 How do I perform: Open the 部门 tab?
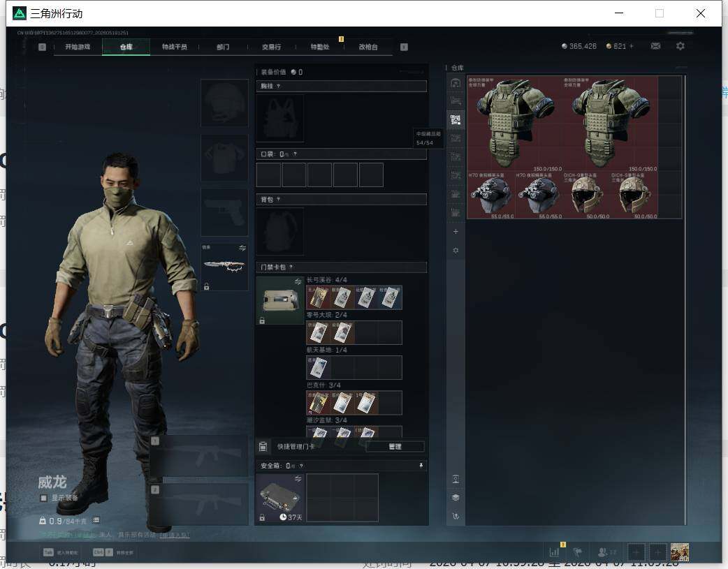223,47
